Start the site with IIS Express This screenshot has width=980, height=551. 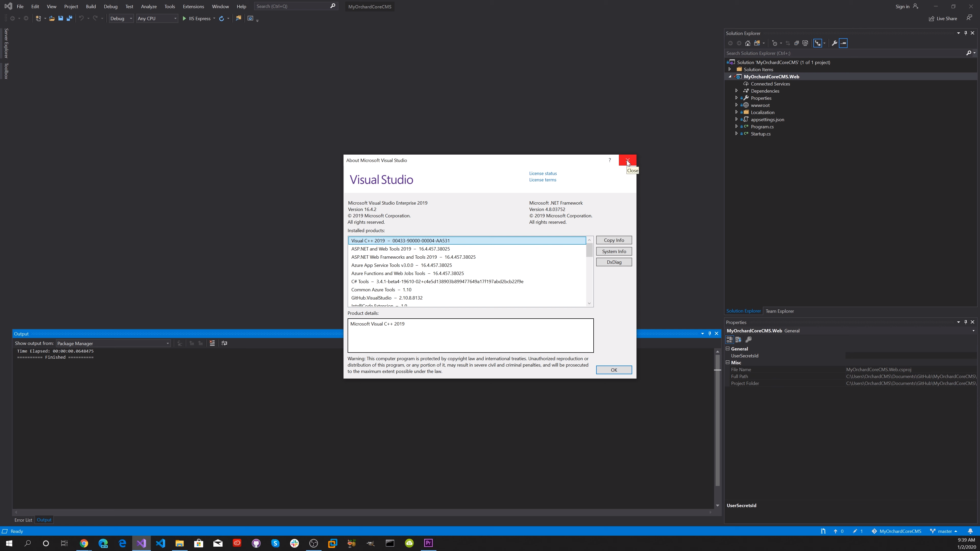tap(196, 18)
